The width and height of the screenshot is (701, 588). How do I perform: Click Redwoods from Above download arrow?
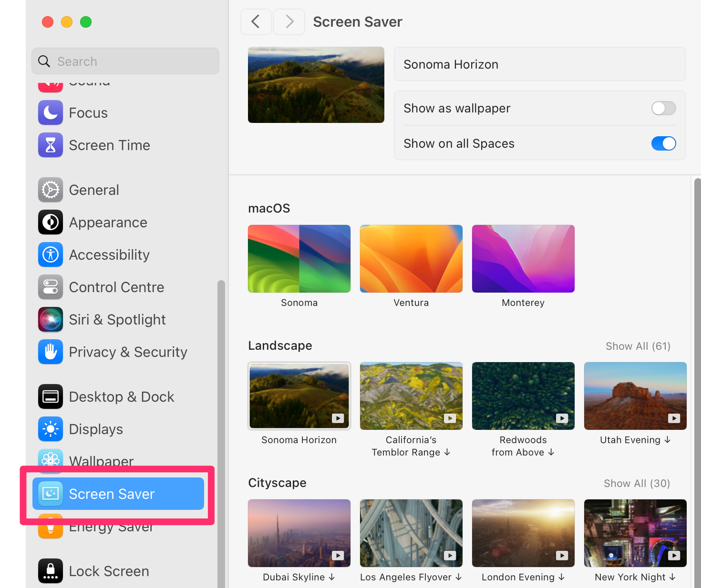(x=551, y=452)
